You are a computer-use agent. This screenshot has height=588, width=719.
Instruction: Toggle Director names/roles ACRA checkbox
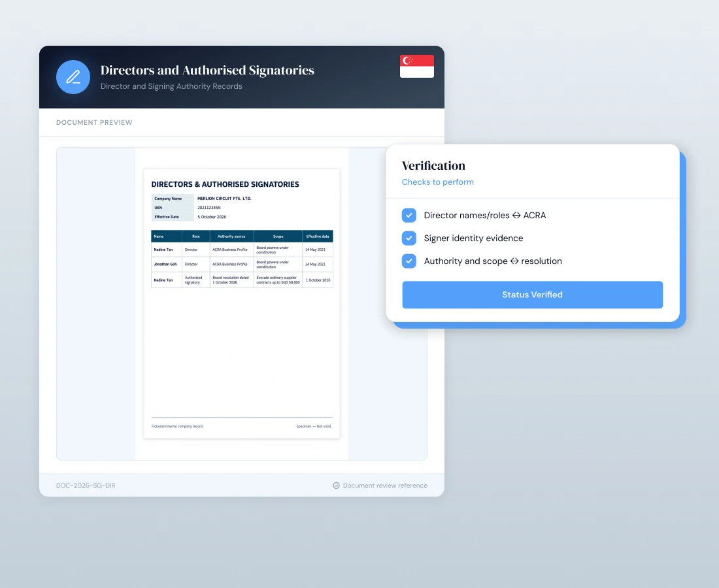(409, 216)
